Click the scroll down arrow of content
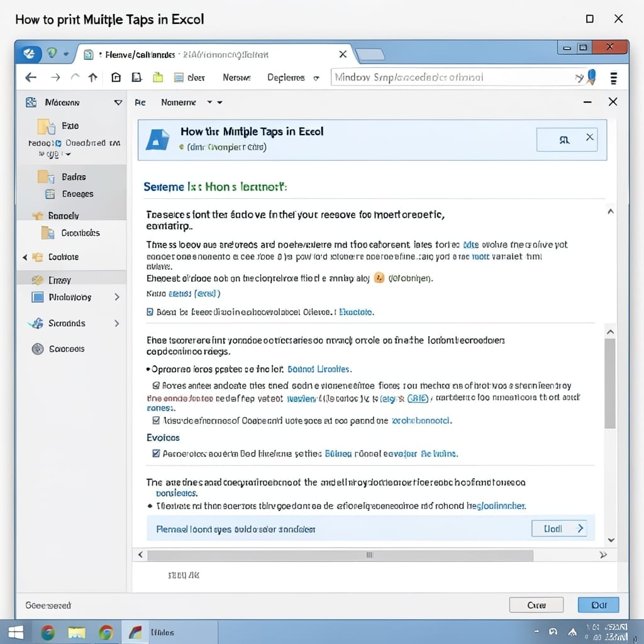This screenshot has width=644, height=644. 611,540
